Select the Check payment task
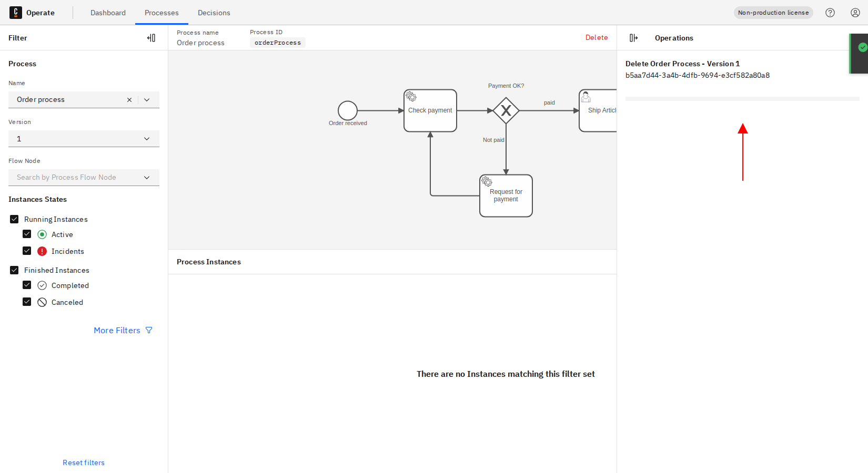 (x=430, y=110)
